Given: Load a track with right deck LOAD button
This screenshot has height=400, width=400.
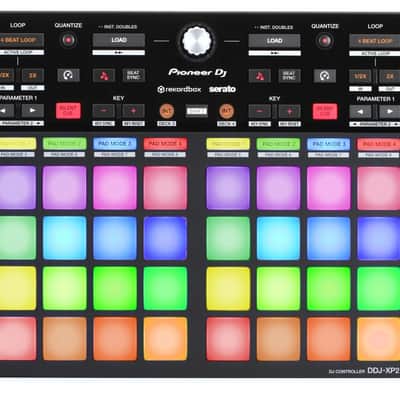Looking at the screenshot, I should 274,41.
